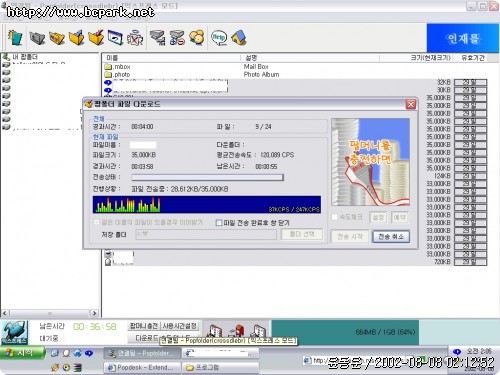This screenshot has width=500, height=375.
Task: Click the building icon right of mailbox icon
Action: click(x=259, y=331)
